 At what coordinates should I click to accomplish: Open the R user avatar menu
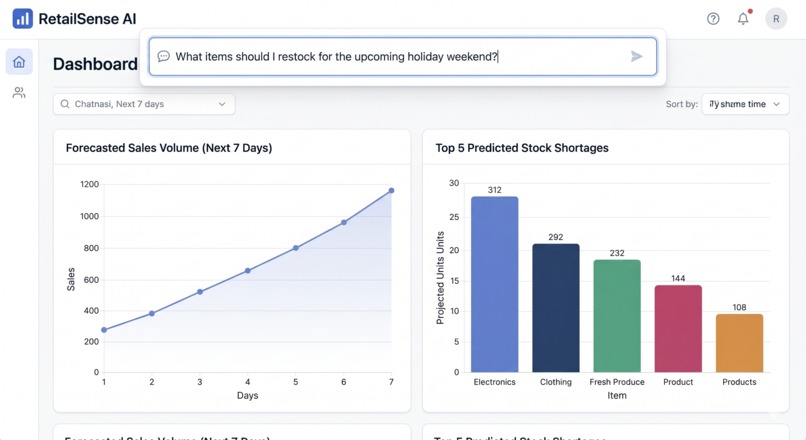(x=776, y=19)
